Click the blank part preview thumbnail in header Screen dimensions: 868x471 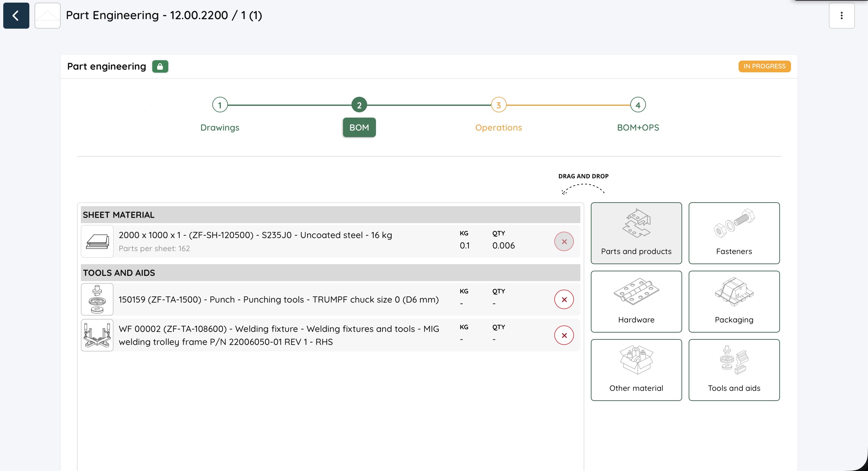click(x=48, y=16)
